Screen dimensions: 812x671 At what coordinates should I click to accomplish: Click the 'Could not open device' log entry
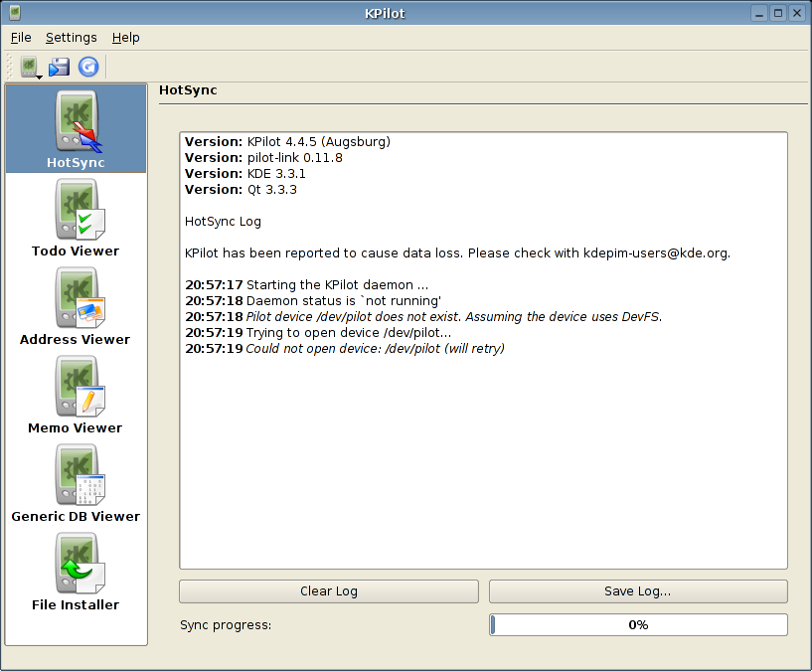[345, 349]
